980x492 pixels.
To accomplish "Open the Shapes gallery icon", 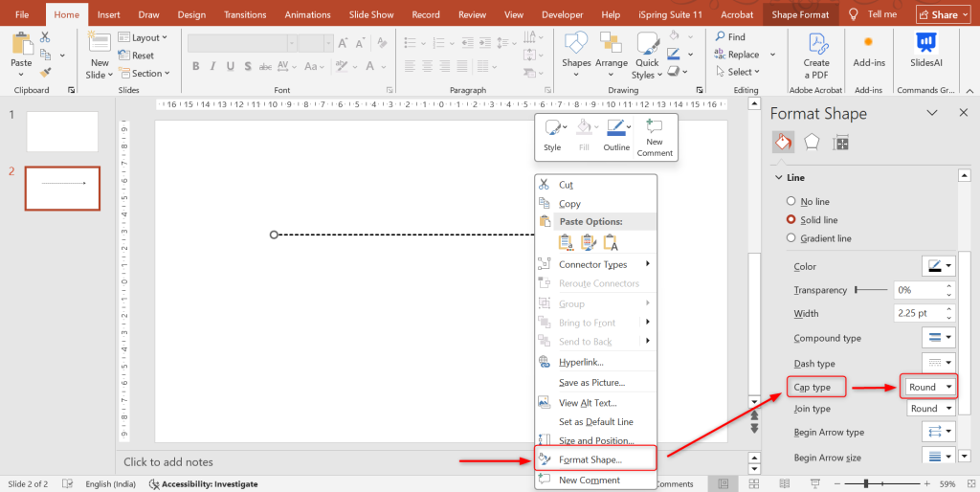I will (575, 44).
